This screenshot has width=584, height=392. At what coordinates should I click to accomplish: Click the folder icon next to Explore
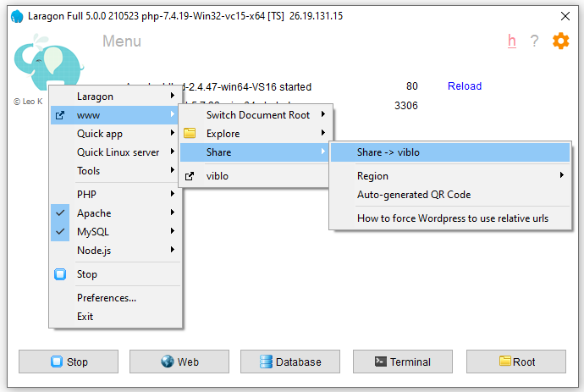pos(190,133)
